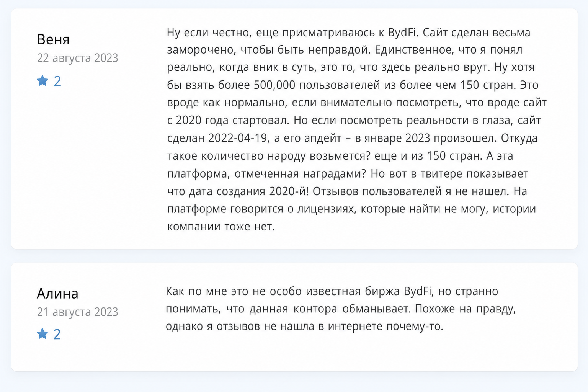The width and height of the screenshot is (588, 392).
Task: Click the line starting 'понимать, что данная контора'
Action: [x=341, y=309]
